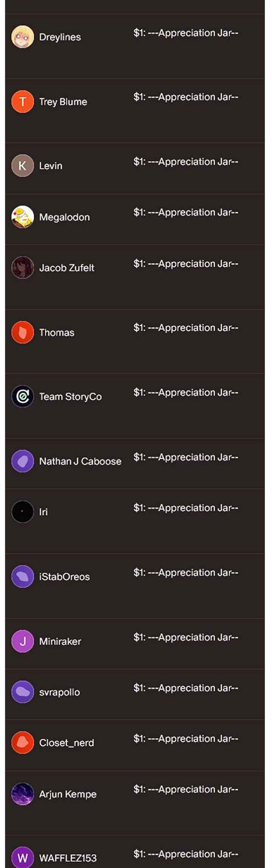Click Levin's $1 Appreciation Jar tier
The height and width of the screenshot is (868, 272).
coord(185,162)
